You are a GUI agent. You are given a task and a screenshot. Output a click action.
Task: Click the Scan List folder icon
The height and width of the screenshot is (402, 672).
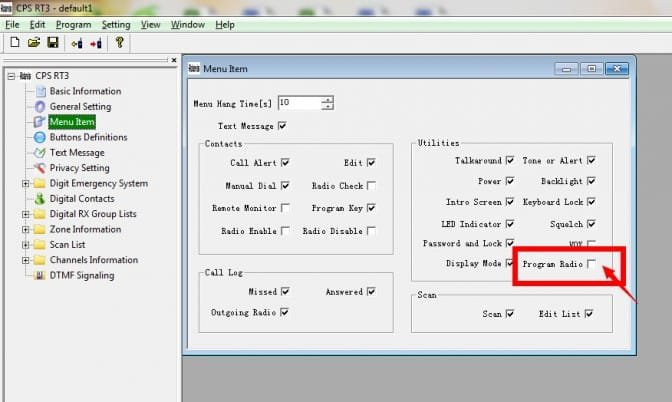tap(39, 245)
